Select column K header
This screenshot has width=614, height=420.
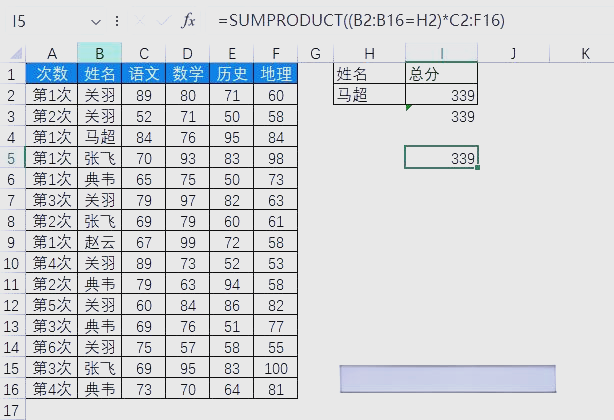click(582, 53)
